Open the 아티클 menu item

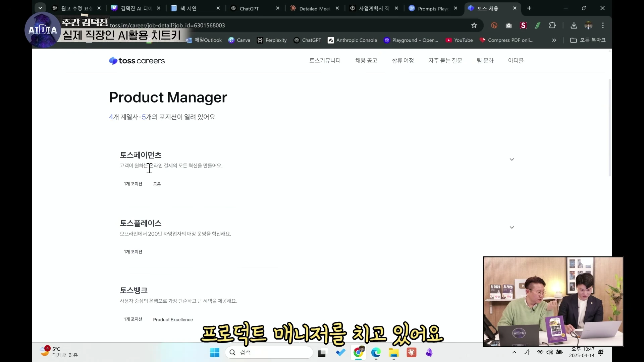[x=516, y=61]
